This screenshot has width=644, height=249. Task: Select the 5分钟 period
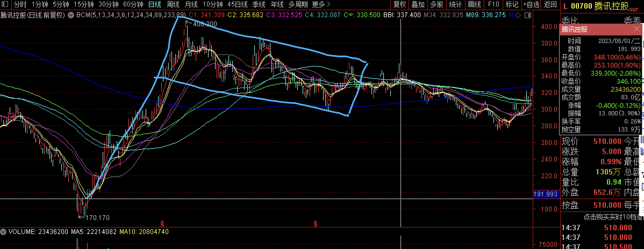tap(61, 4)
